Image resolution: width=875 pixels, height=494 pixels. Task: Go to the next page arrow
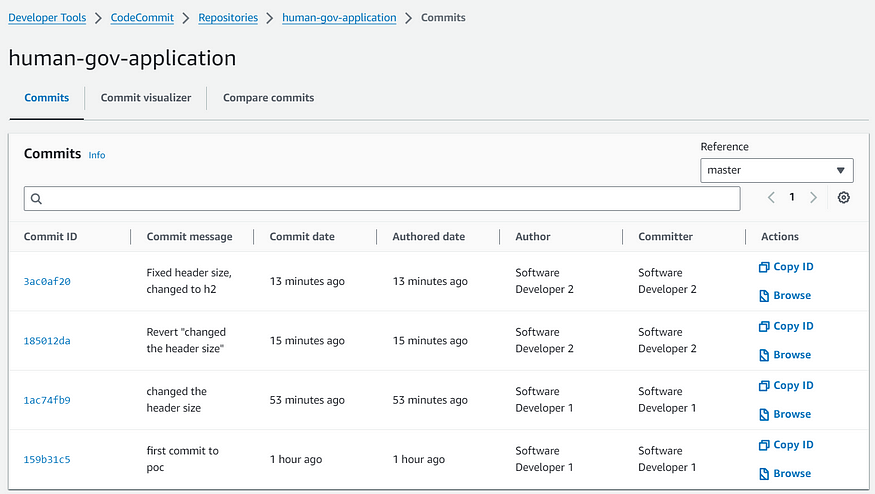click(813, 198)
